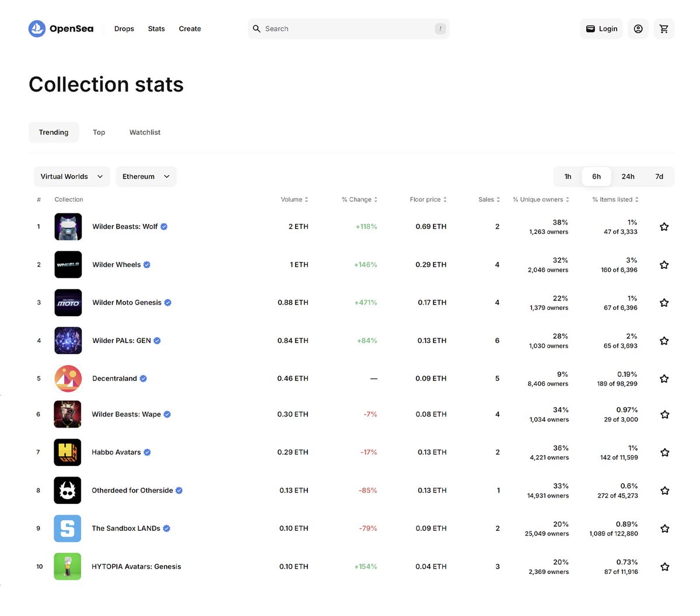Star Wilder Wheels to watchlist
The height and width of the screenshot is (616, 700).
tap(664, 265)
